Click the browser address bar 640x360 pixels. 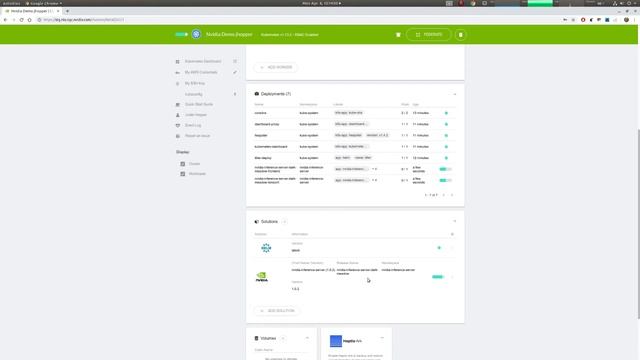[298, 20]
